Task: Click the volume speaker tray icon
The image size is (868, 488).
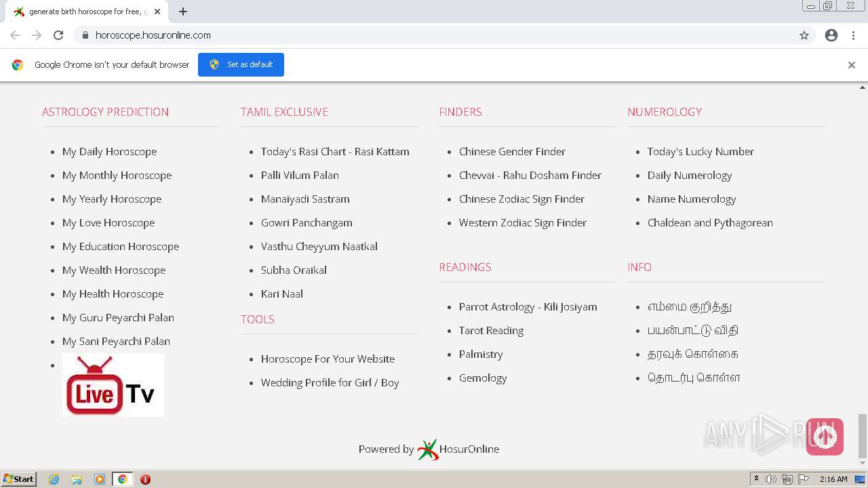Action: [771, 479]
